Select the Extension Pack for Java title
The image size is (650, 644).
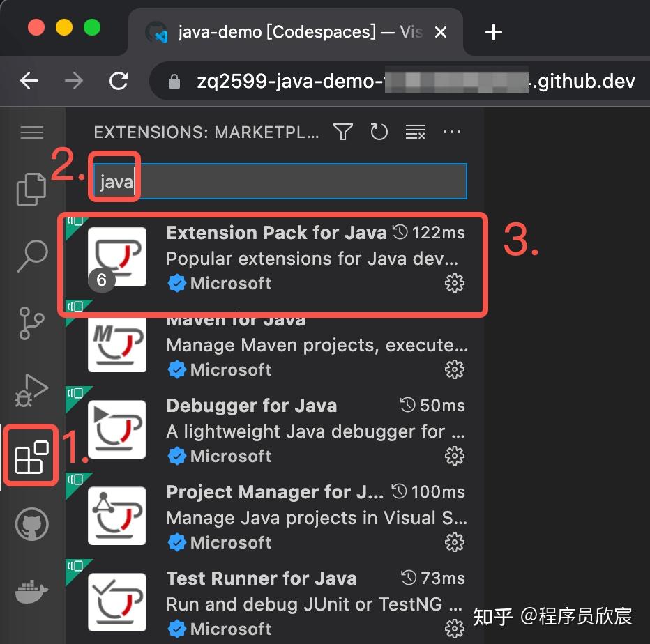[x=276, y=233]
